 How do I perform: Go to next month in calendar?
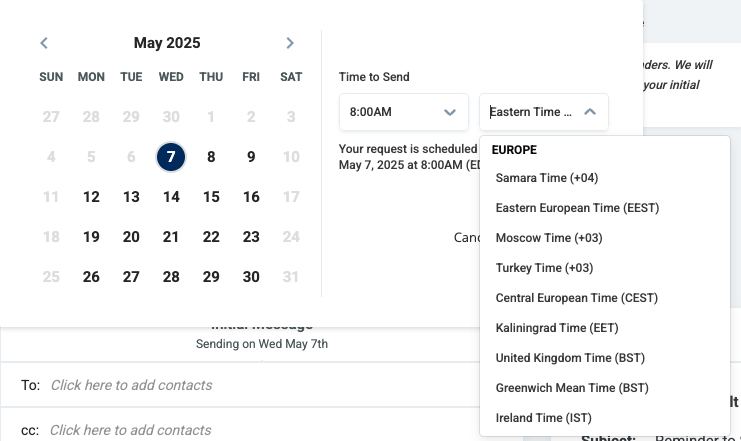tap(290, 43)
